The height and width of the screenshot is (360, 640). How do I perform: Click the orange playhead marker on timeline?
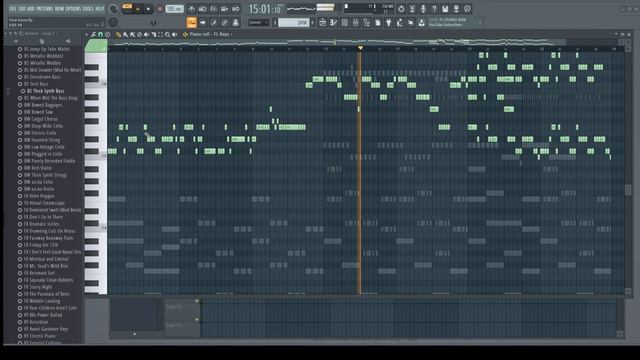click(360, 48)
